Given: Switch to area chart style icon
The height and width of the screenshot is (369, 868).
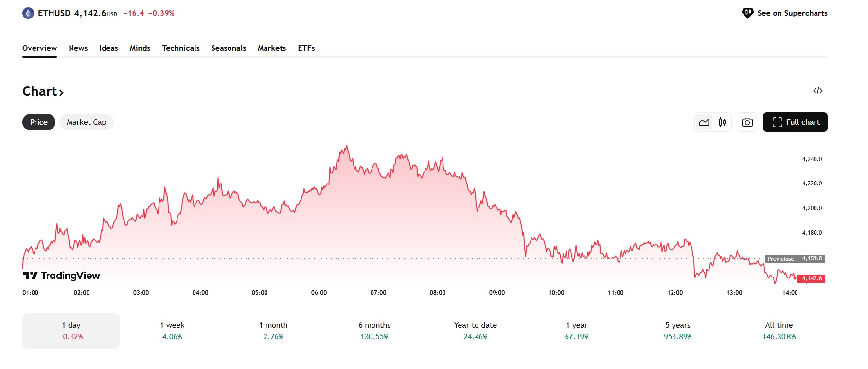Looking at the screenshot, I should tap(704, 122).
